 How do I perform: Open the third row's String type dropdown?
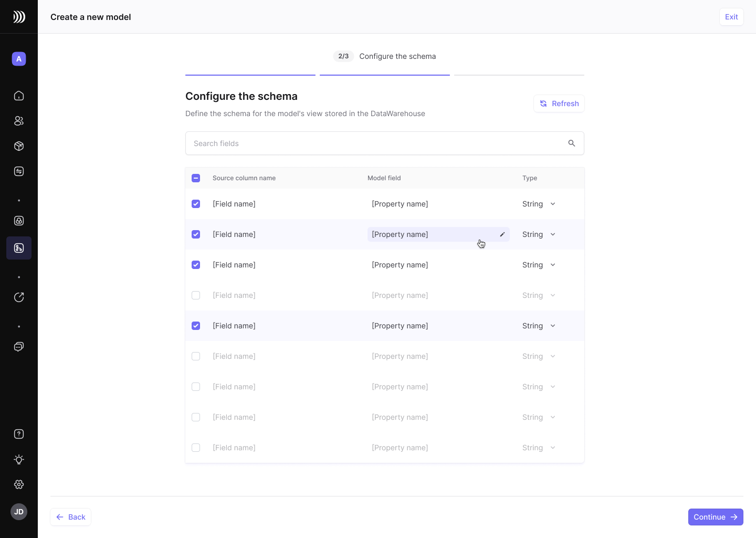(539, 265)
